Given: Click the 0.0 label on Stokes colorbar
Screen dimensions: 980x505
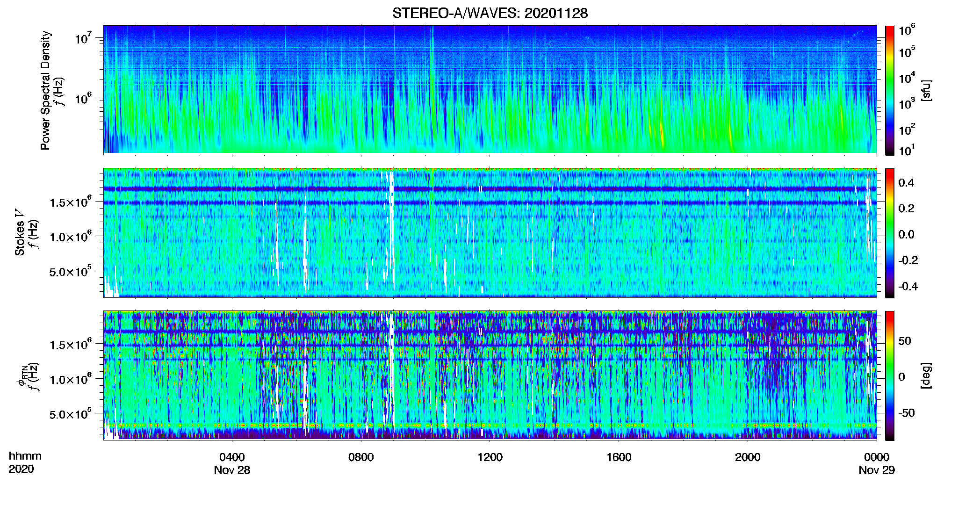Looking at the screenshot, I should click(906, 234).
